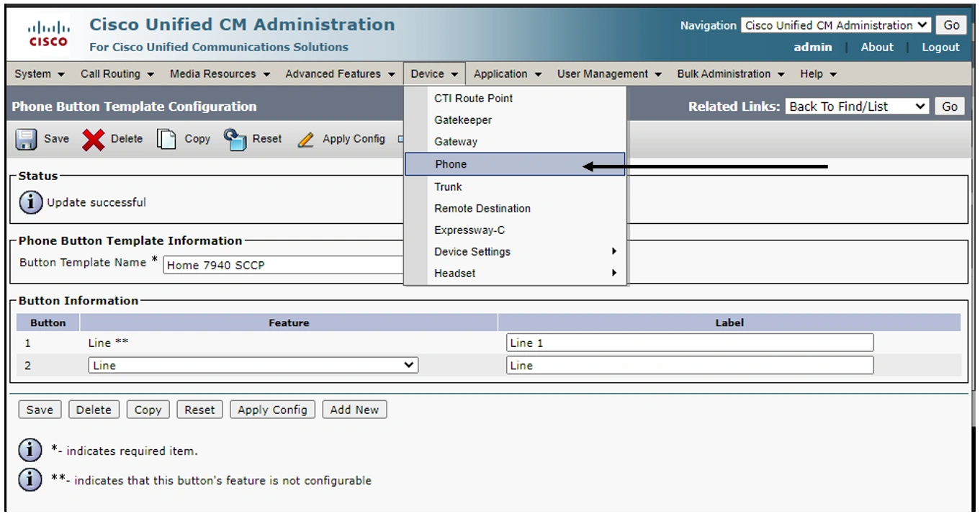Click the Button Template Name field
Image resolution: width=980 pixels, height=519 pixels.
pos(284,265)
